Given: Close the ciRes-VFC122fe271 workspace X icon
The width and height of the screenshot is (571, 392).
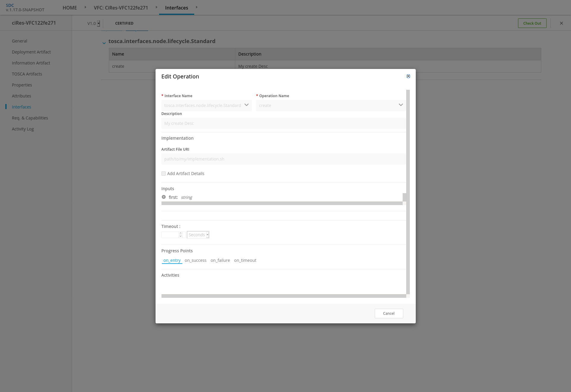Looking at the screenshot, I should pyautogui.click(x=561, y=23).
